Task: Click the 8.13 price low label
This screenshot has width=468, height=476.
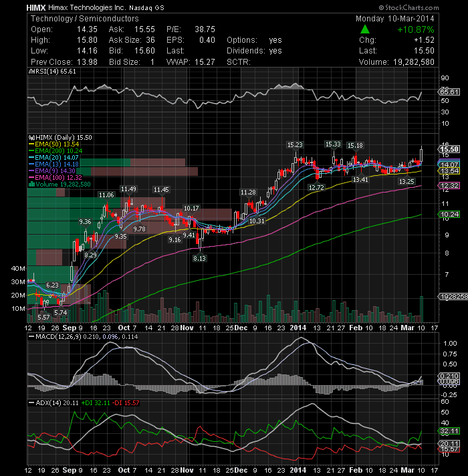Action: tap(199, 258)
